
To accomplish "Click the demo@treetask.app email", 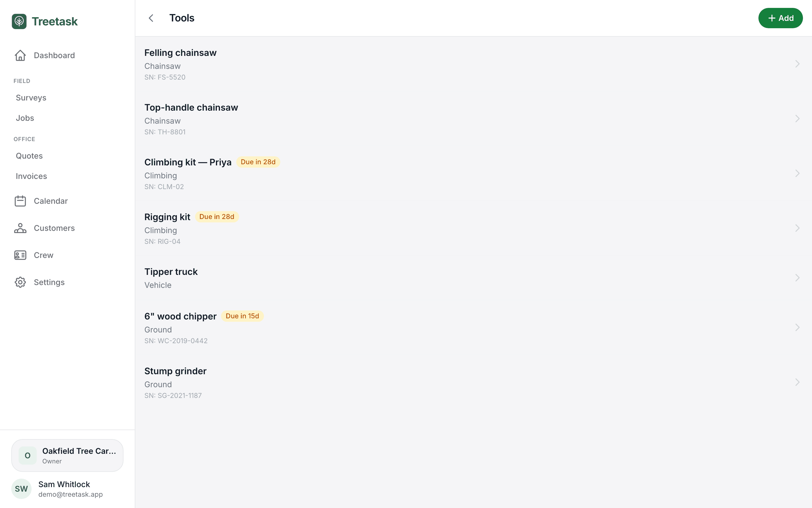I will coord(70,494).
